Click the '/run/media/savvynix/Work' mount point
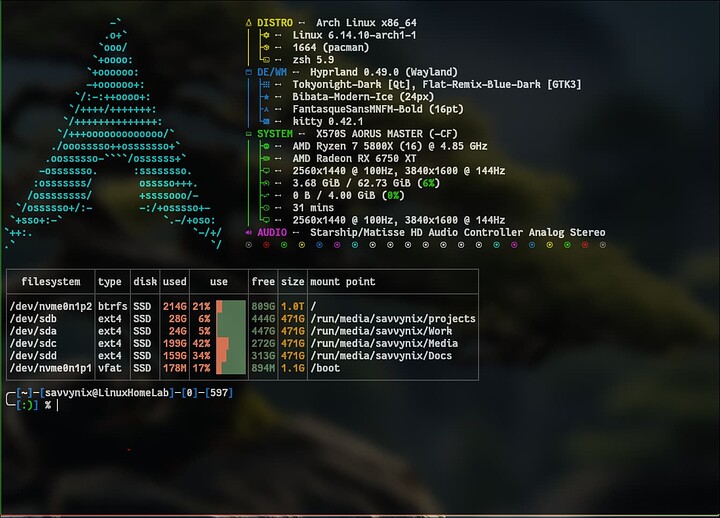 tap(381, 331)
